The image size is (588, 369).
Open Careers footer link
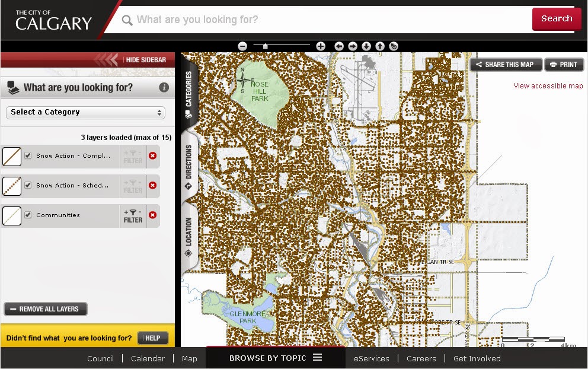(421, 358)
